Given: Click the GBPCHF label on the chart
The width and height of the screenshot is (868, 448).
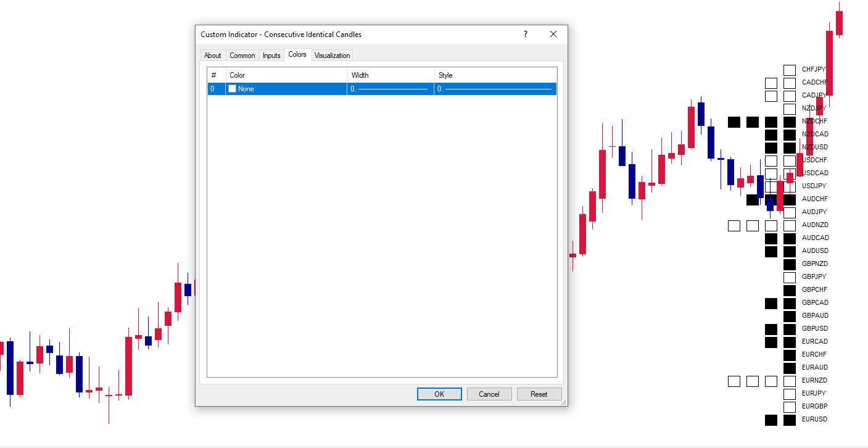Looking at the screenshot, I should coord(814,289).
